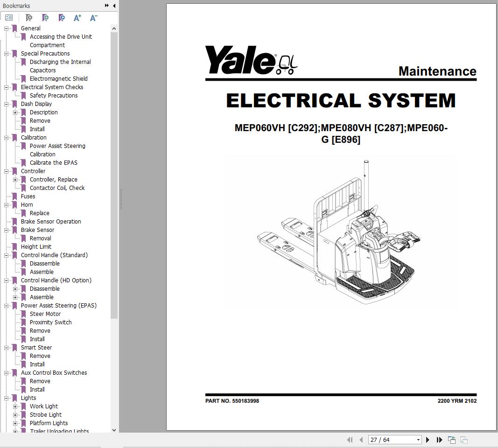Click the PART NO. 550183998 text
Viewport: 498px width, 448px height.
[232, 401]
